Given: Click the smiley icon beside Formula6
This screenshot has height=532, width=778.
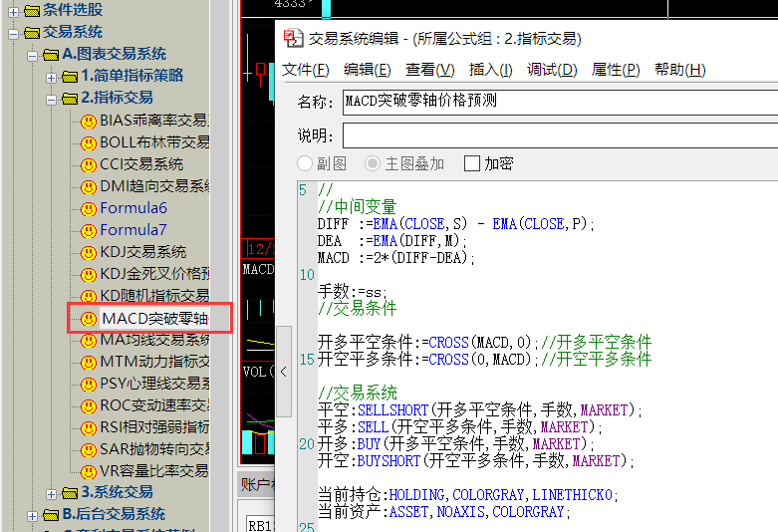Looking at the screenshot, I should [89, 209].
